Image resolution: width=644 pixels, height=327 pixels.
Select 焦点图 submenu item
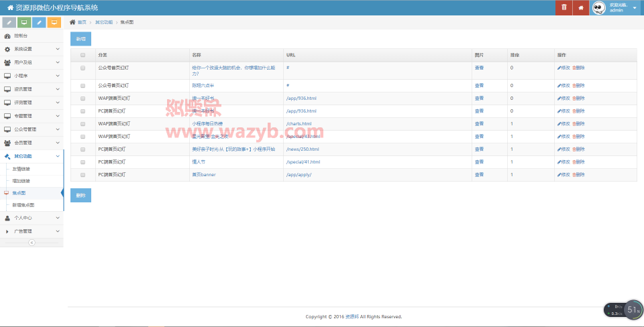19,193
